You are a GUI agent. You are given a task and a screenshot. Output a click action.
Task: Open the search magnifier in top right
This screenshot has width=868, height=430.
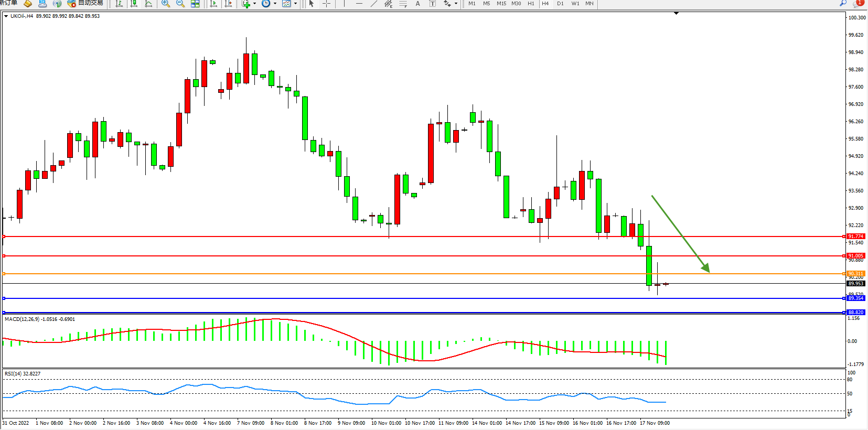(x=843, y=3)
